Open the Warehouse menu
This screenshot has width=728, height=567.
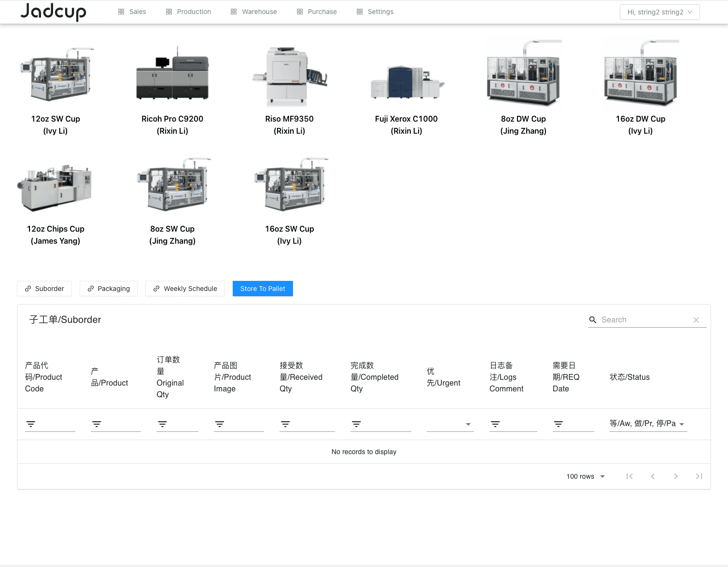(253, 12)
